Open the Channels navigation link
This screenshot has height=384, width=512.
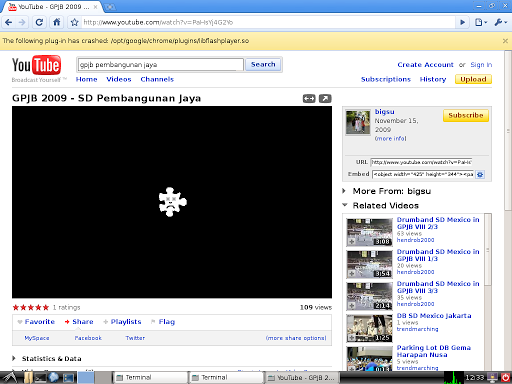pyautogui.click(x=157, y=79)
